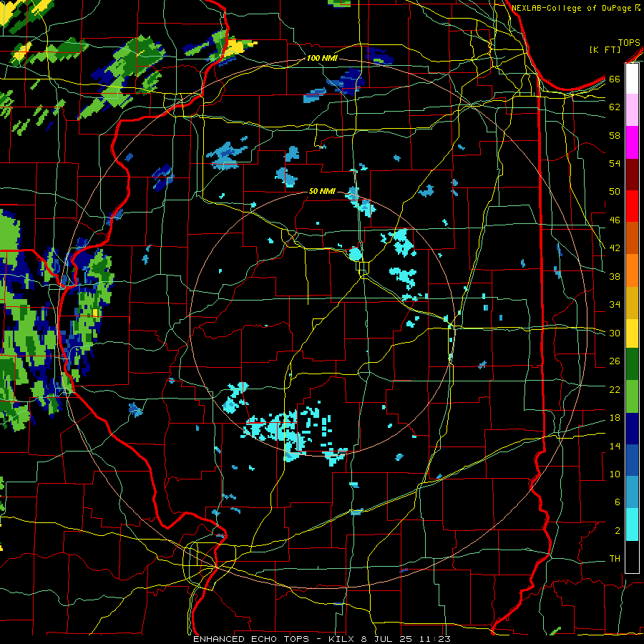
Task: Click the light pink legend swatch
Action: [x=632, y=110]
